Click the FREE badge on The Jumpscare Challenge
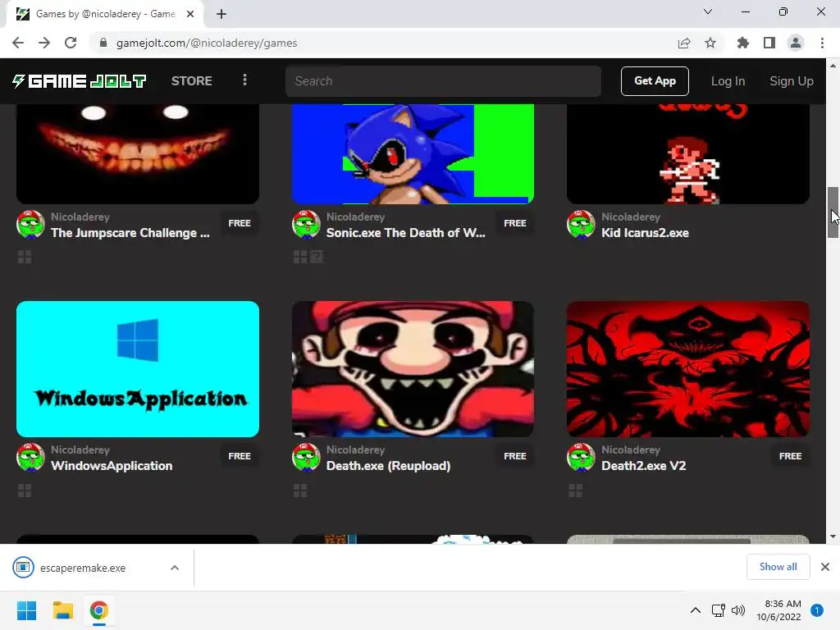The width and height of the screenshot is (840, 630). click(240, 223)
